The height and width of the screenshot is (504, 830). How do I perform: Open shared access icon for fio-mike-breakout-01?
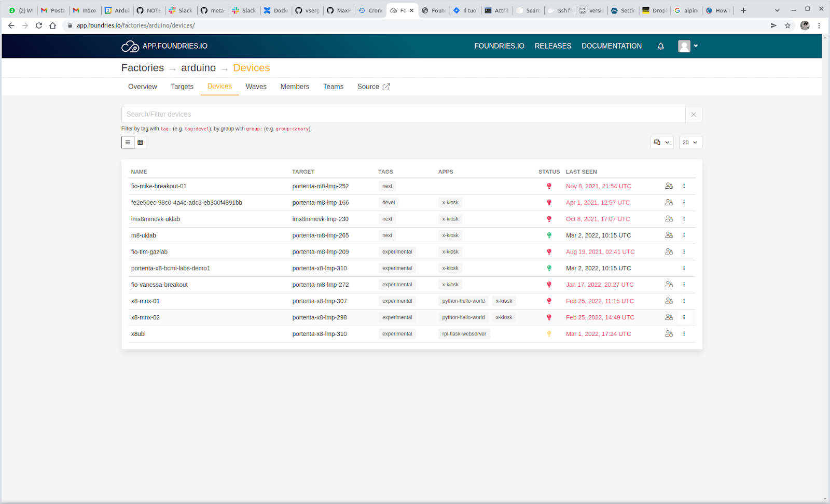[669, 186]
